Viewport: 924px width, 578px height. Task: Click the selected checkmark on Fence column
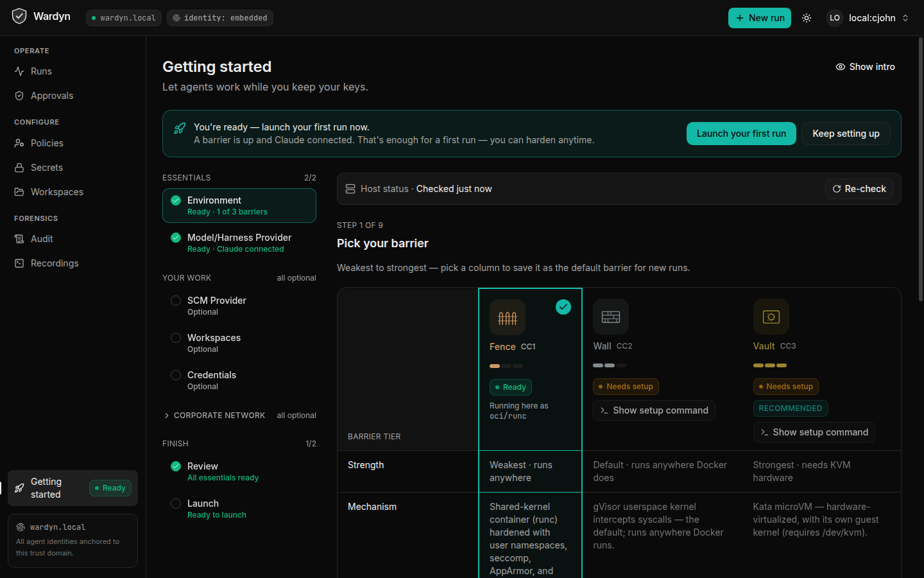point(563,307)
